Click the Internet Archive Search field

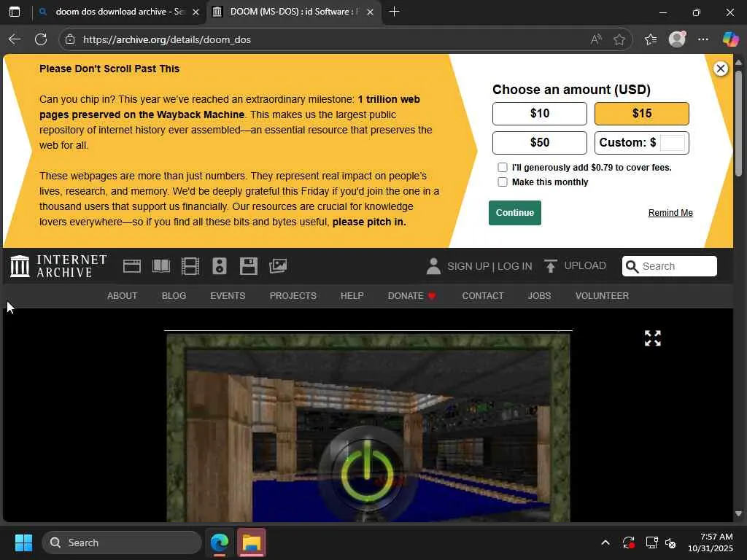670,266
